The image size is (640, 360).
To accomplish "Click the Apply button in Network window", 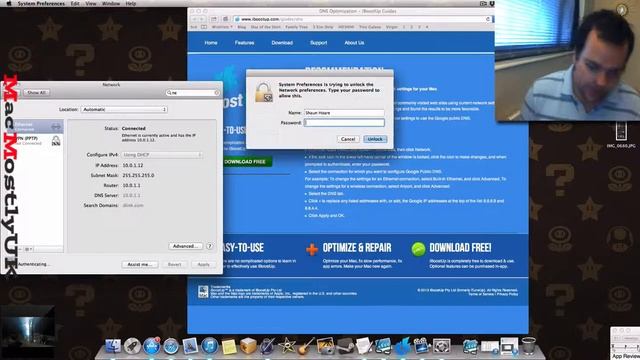I will pos(203,264).
